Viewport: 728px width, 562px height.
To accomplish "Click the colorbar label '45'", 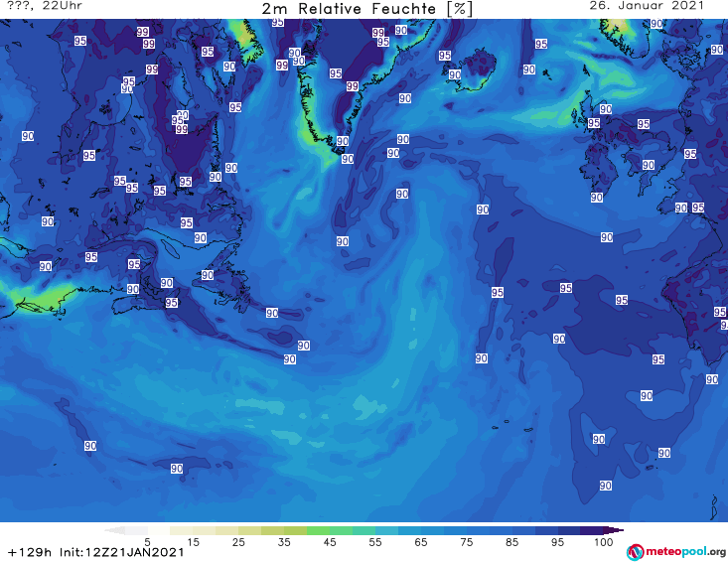I will click(330, 542).
